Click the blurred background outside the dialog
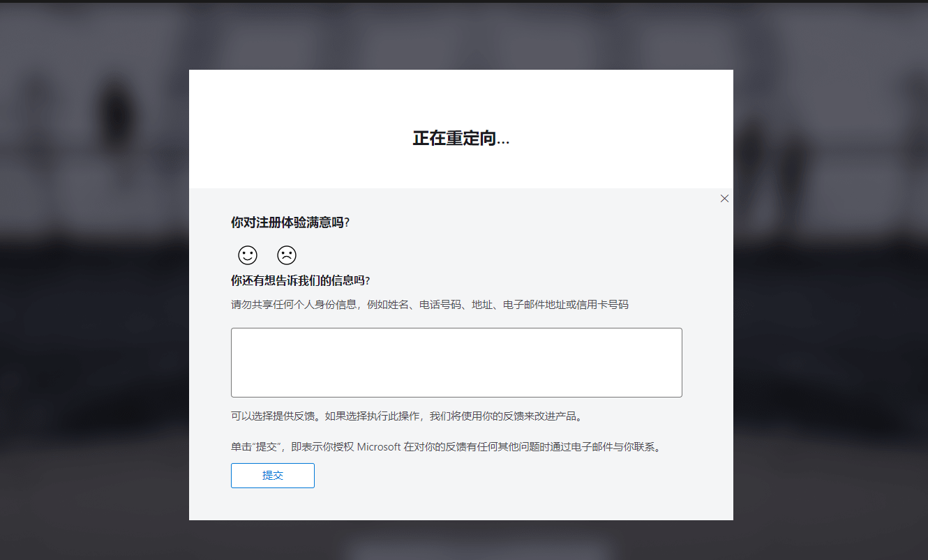Viewport: 928px width, 560px height. click(x=94, y=279)
